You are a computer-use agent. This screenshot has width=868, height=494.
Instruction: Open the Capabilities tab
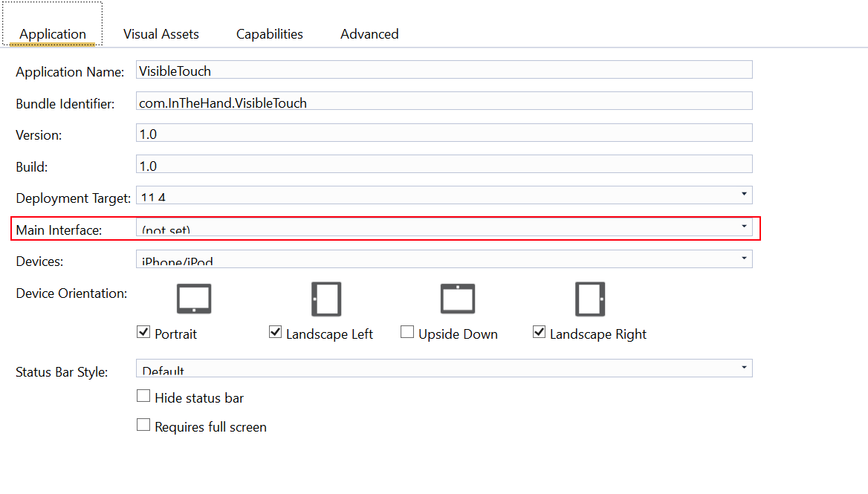[x=270, y=34]
